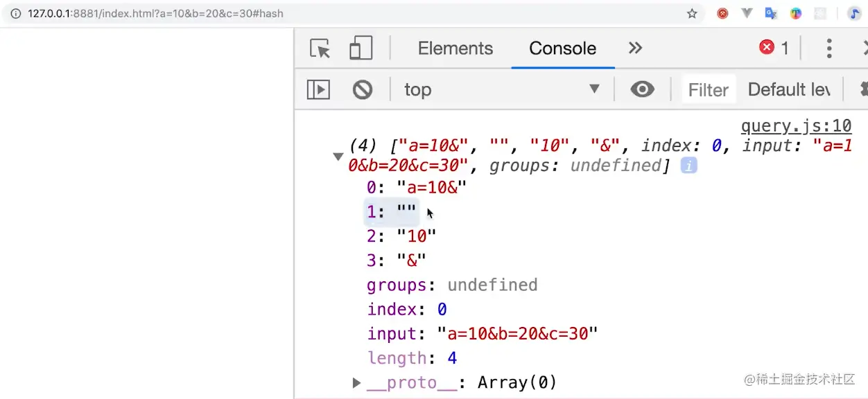Toggle the live expression eye icon
The width and height of the screenshot is (868, 399).
pos(643,89)
